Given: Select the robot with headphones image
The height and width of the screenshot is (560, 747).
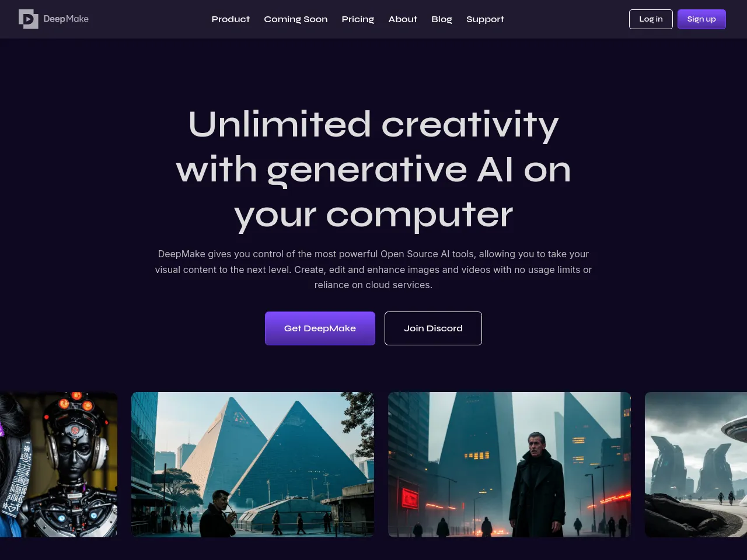Looking at the screenshot, I should (58, 464).
